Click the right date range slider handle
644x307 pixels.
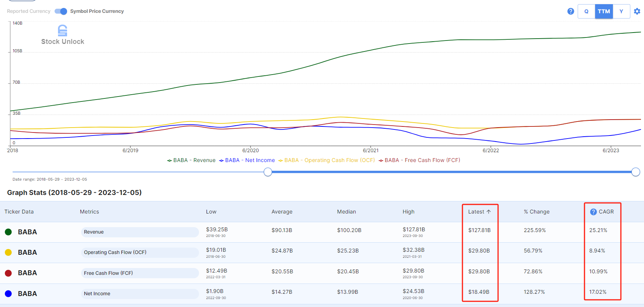click(636, 172)
